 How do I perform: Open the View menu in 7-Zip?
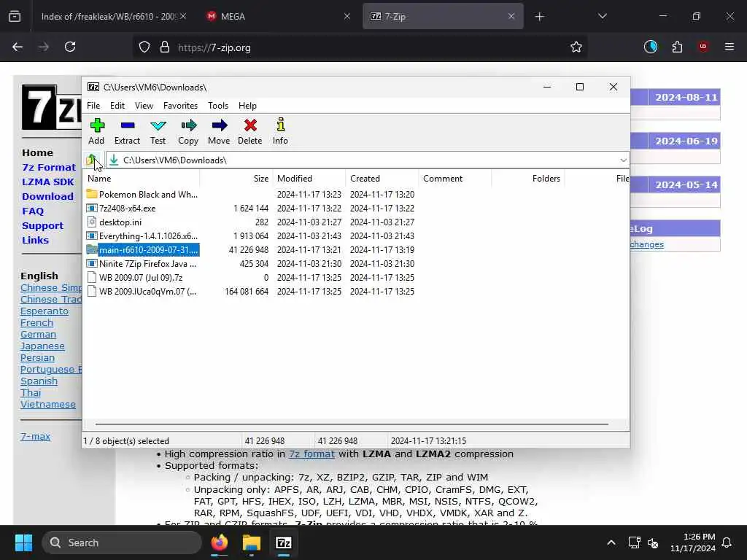tap(144, 105)
